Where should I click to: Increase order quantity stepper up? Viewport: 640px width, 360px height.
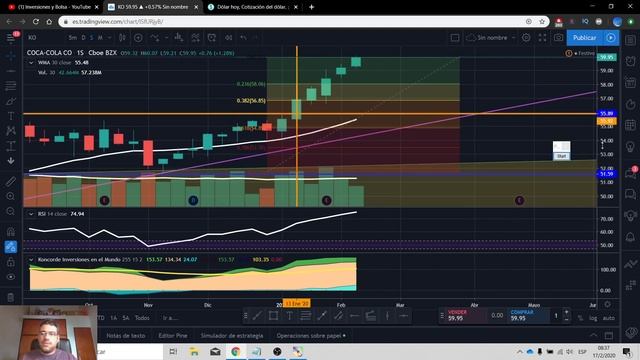[567, 312]
